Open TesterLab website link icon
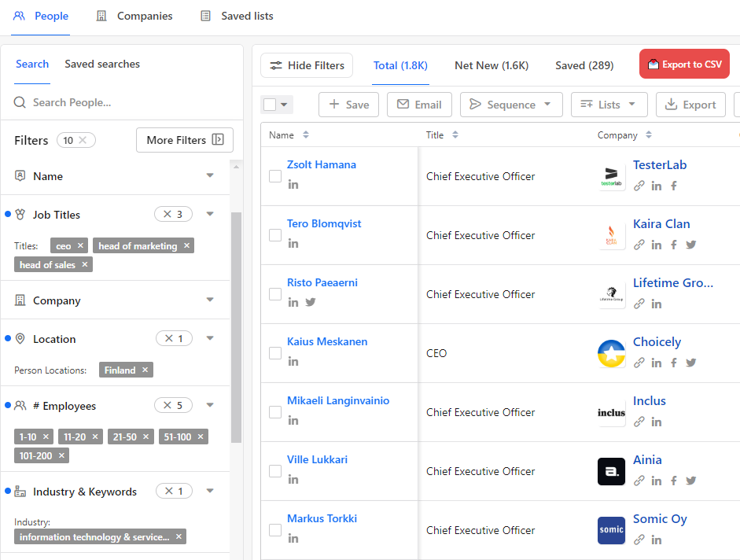The image size is (740, 560). pos(639,186)
